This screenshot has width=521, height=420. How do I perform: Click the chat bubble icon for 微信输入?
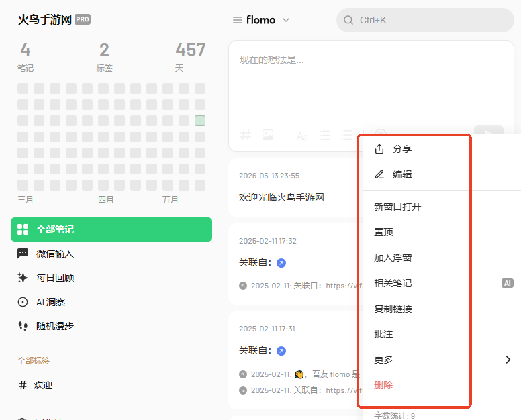pyautogui.click(x=23, y=254)
